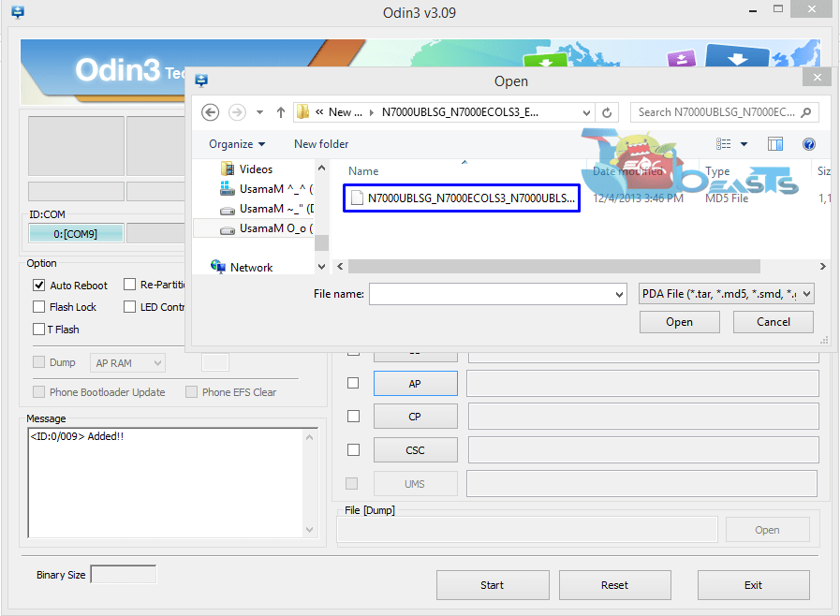
Task: Expand the address bar path dropdown
Action: [x=586, y=112]
